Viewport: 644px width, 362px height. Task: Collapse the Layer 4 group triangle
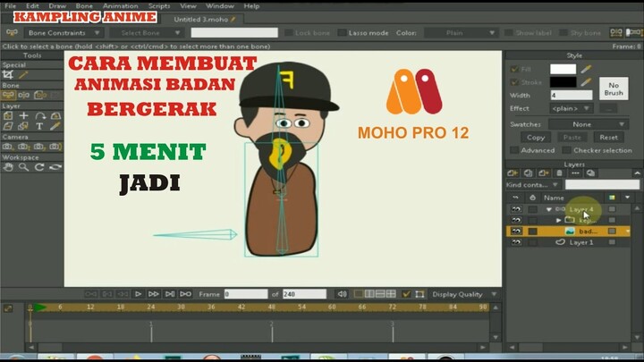pyautogui.click(x=548, y=209)
